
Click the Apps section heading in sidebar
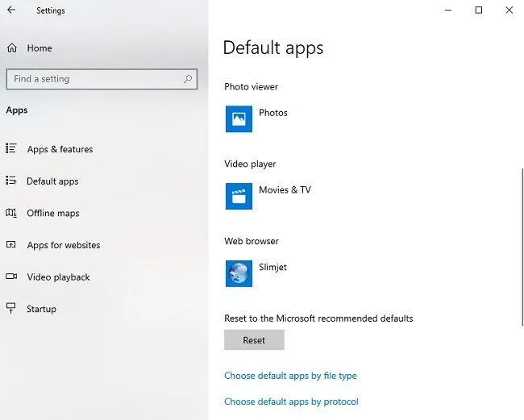click(17, 110)
